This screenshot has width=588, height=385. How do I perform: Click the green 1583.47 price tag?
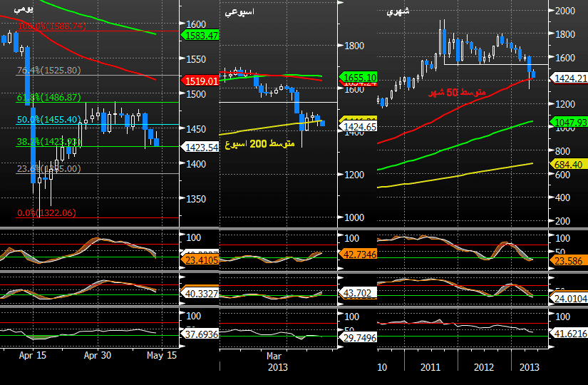pos(200,35)
